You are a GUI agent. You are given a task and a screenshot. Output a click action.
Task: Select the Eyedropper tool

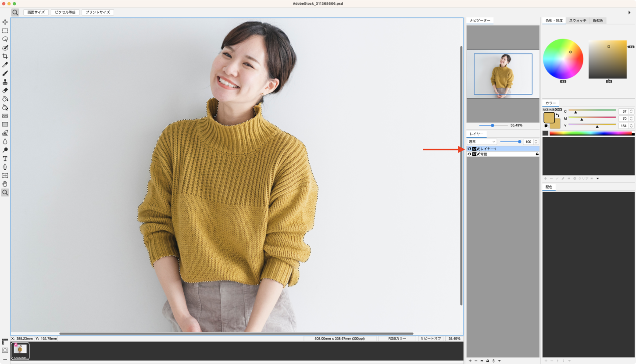(5, 65)
